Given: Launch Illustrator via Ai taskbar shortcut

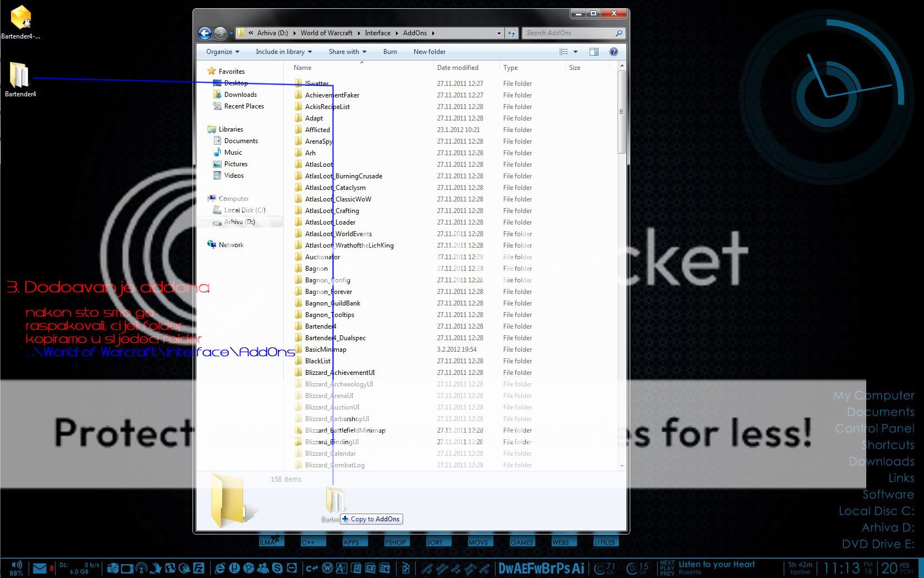Looking at the screenshot, I should pos(579,569).
